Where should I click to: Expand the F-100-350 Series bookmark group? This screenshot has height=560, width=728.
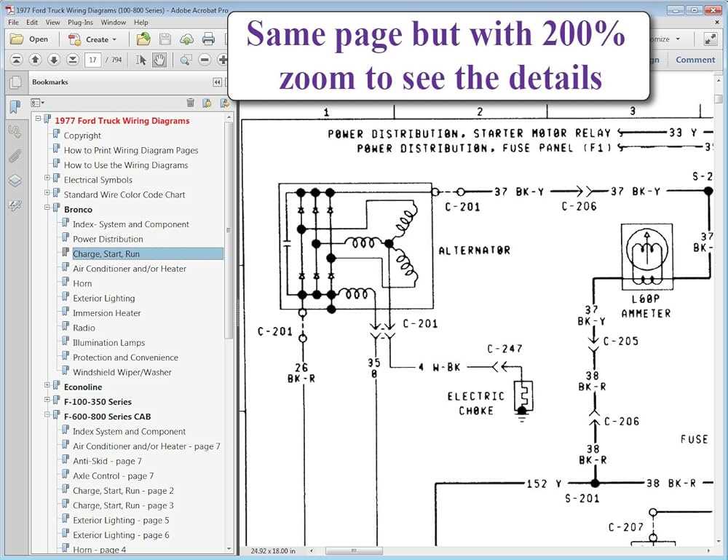(47, 399)
